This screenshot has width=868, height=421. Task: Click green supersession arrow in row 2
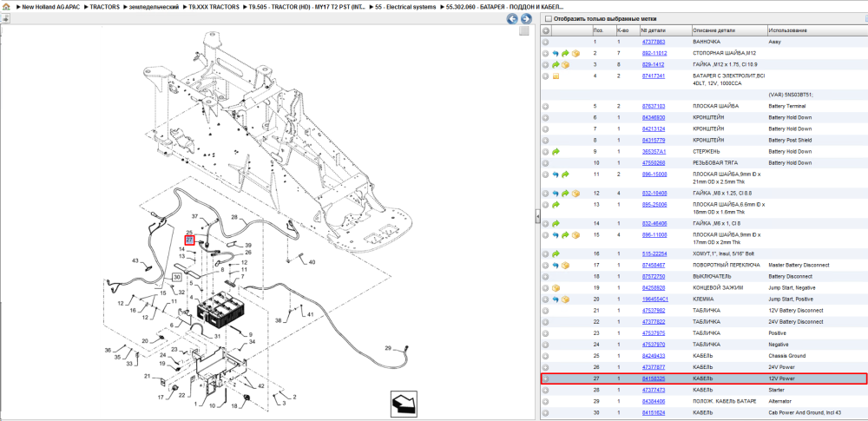point(565,53)
